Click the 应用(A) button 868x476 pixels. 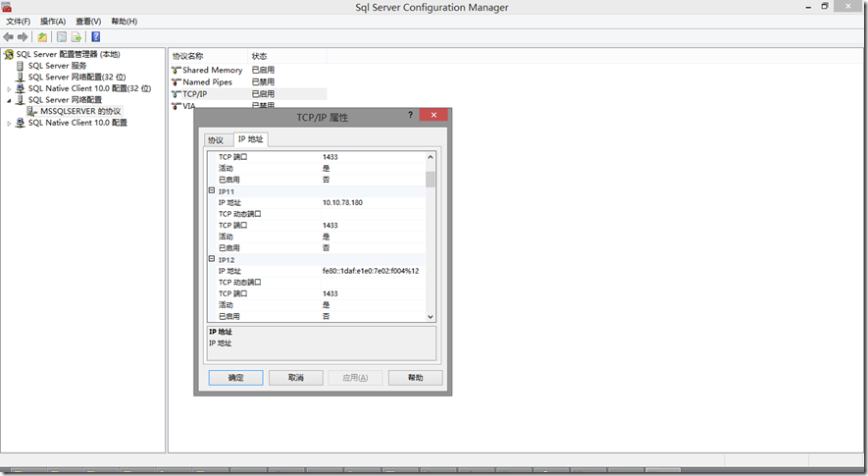click(355, 377)
